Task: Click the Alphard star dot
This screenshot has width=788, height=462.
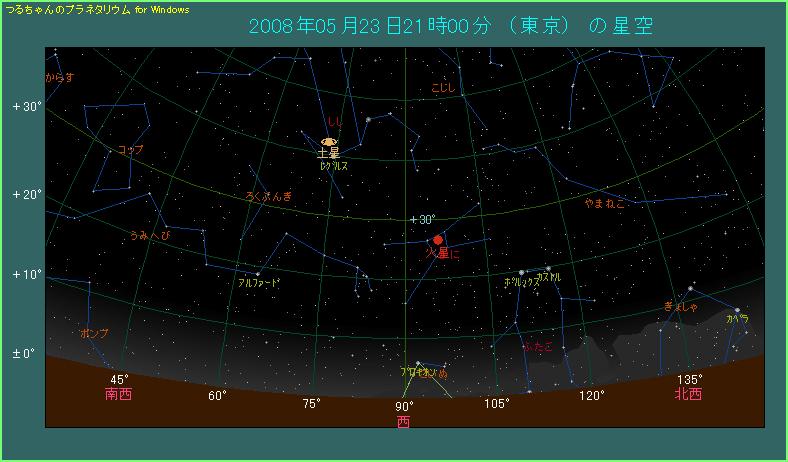Action: click(x=258, y=273)
